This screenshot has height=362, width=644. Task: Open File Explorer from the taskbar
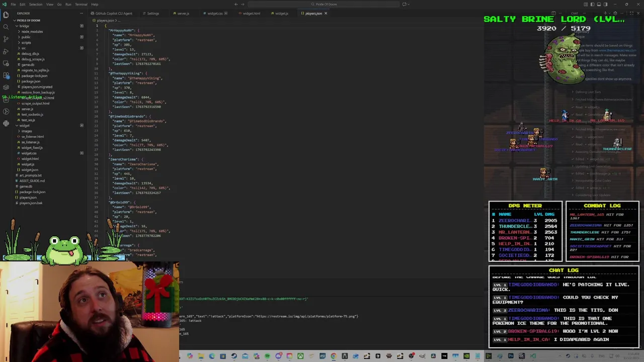tap(201, 356)
